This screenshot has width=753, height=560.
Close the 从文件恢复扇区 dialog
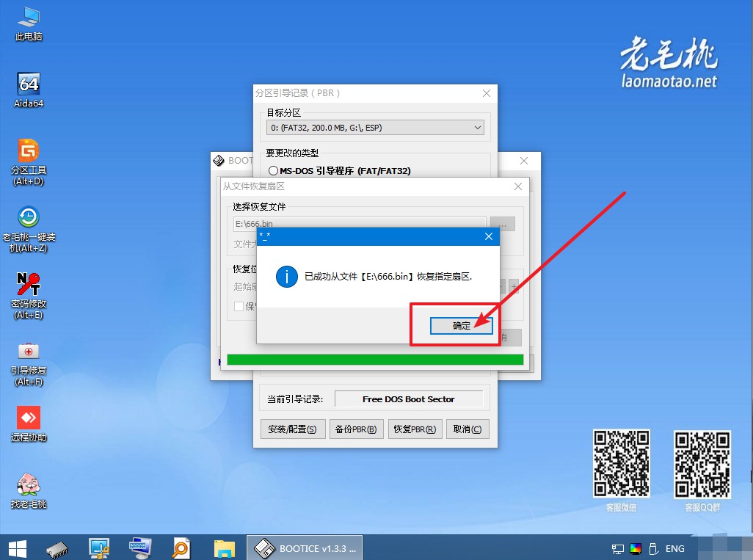tap(517, 186)
